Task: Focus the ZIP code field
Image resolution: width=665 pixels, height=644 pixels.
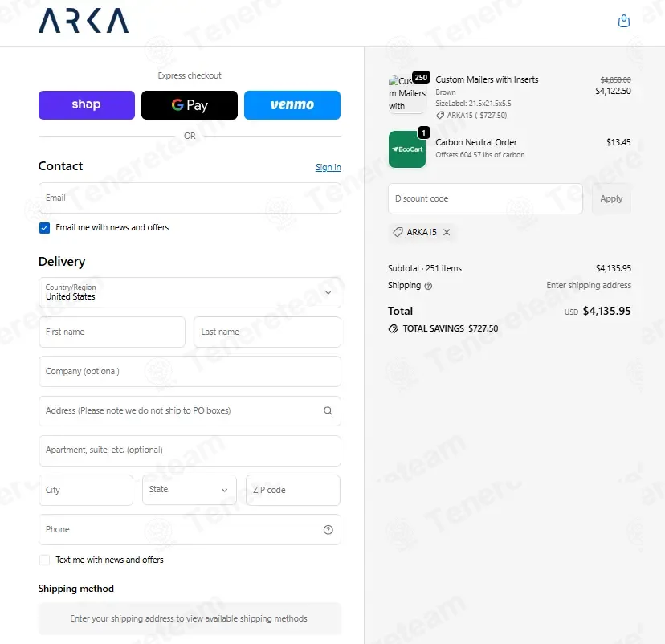Action: (x=293, y=490)
